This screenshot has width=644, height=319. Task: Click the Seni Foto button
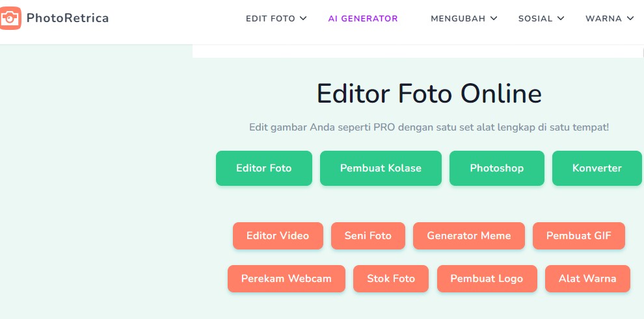click(368, 236)
